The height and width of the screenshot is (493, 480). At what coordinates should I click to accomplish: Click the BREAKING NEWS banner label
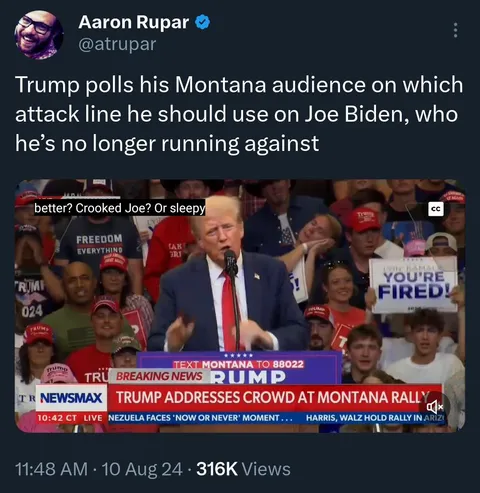point(159,376)
